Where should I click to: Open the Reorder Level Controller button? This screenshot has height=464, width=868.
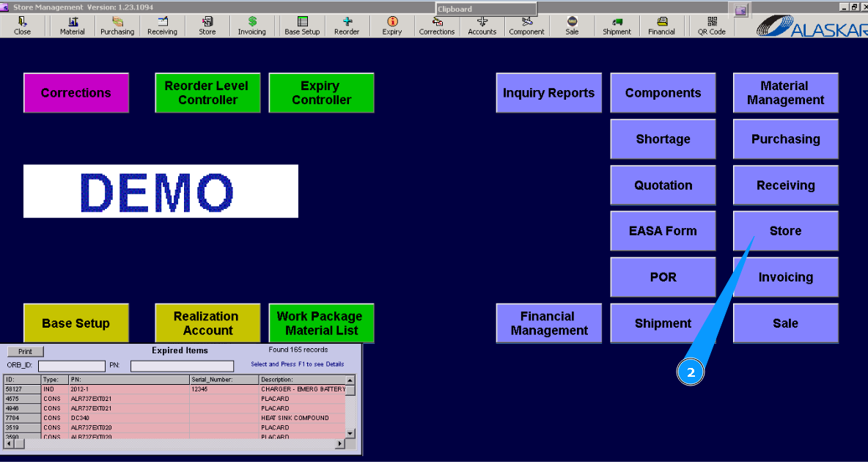(x=207, y=93)
